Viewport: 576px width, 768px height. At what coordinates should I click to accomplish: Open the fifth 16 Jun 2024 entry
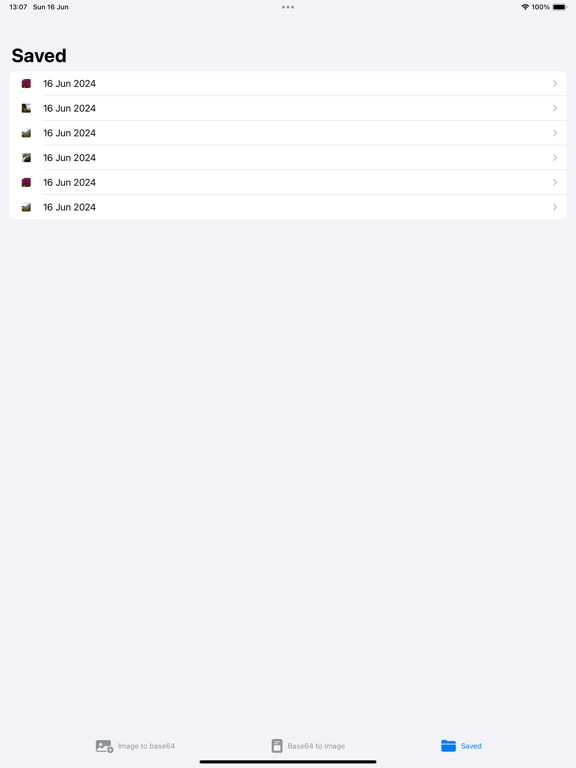click(288, 183)
